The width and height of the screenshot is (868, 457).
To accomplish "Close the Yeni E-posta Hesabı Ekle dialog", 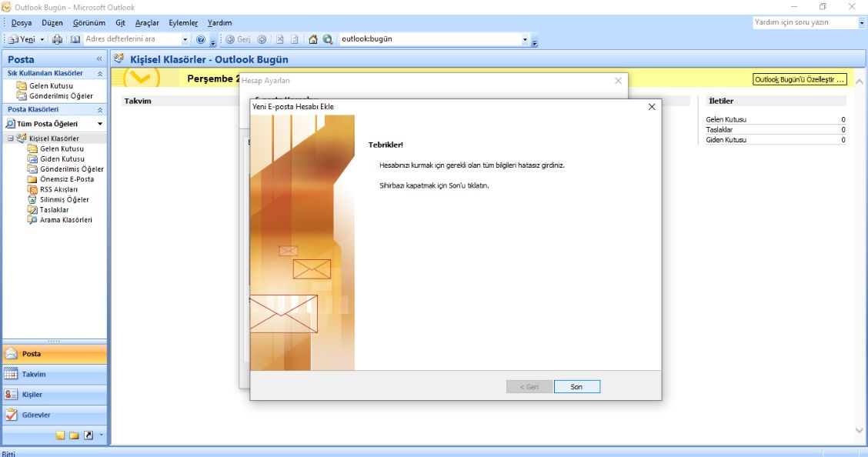I will pyautogui.click(x=652, y=107).
